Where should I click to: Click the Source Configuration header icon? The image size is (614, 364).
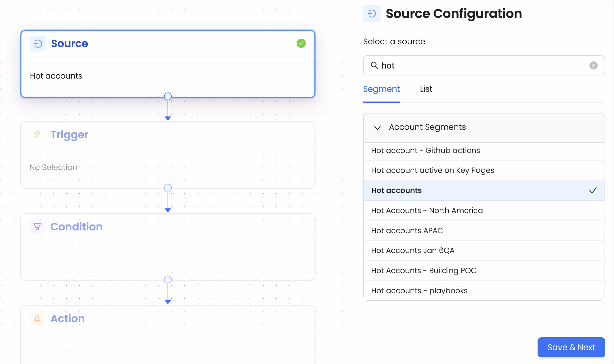coord(371,14)
